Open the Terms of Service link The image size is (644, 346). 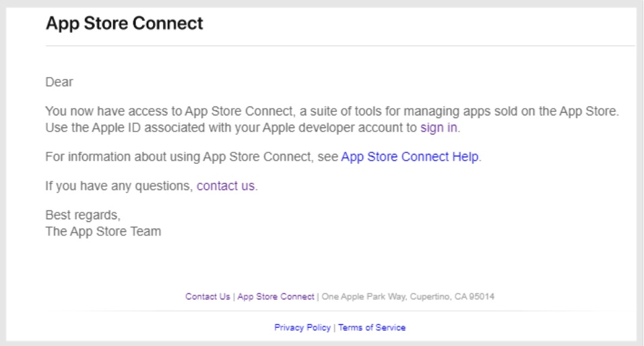[372, 328]
